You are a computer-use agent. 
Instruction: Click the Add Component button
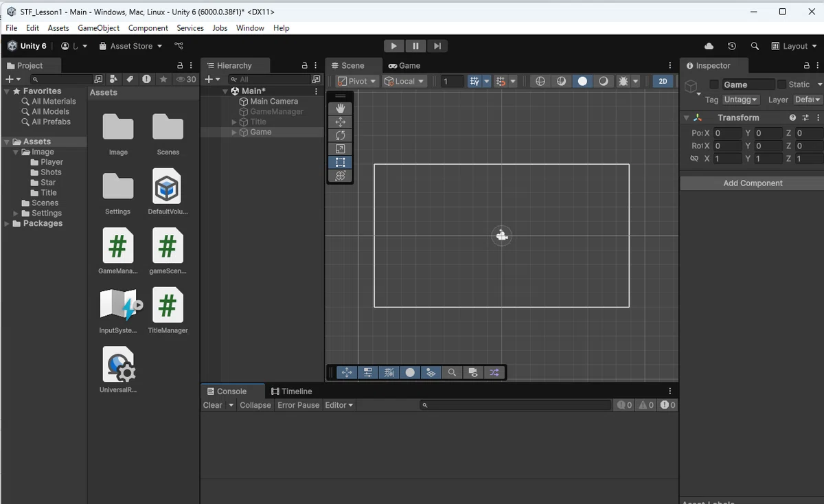point(753,183)
